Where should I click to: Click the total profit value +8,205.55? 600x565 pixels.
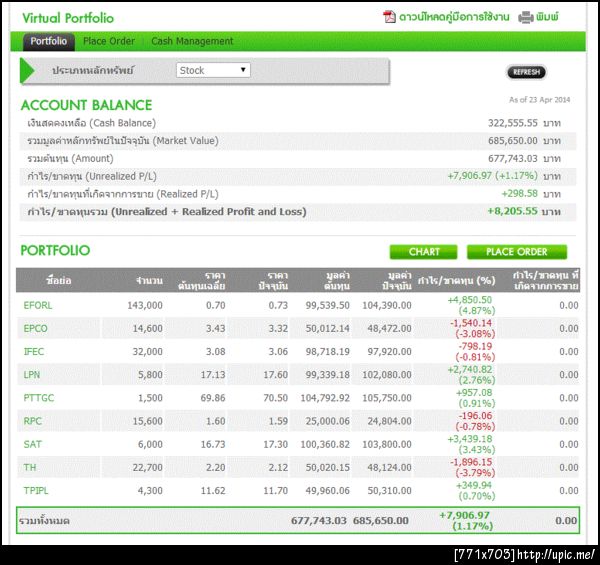pyautogui.click(x=512, y=211)
